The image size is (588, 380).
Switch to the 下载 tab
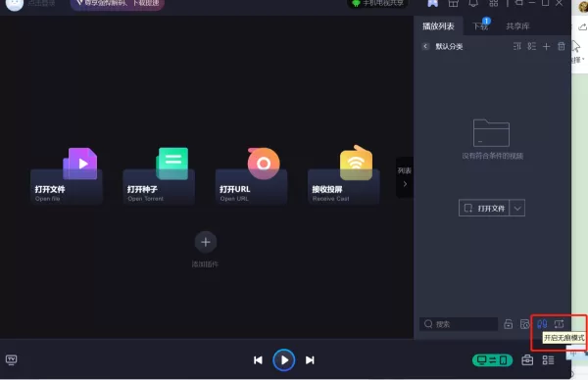(480, 26)
